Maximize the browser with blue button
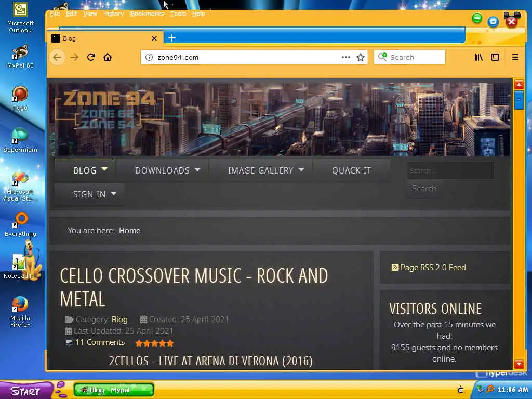 tap(493, 22)
